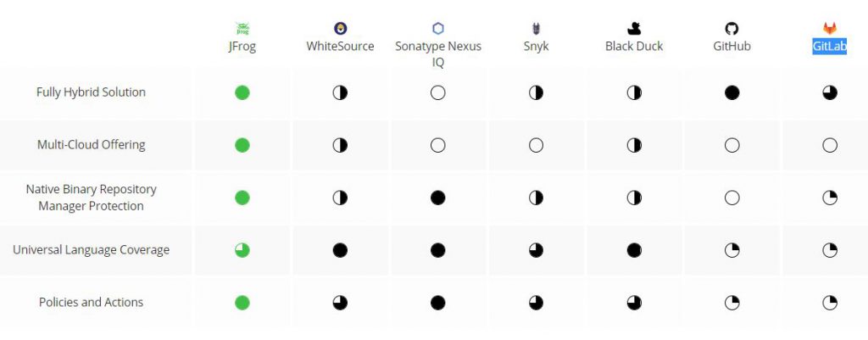
Task: Click the highlighted GitLab column header text
Action: click(x=830, y=47)
